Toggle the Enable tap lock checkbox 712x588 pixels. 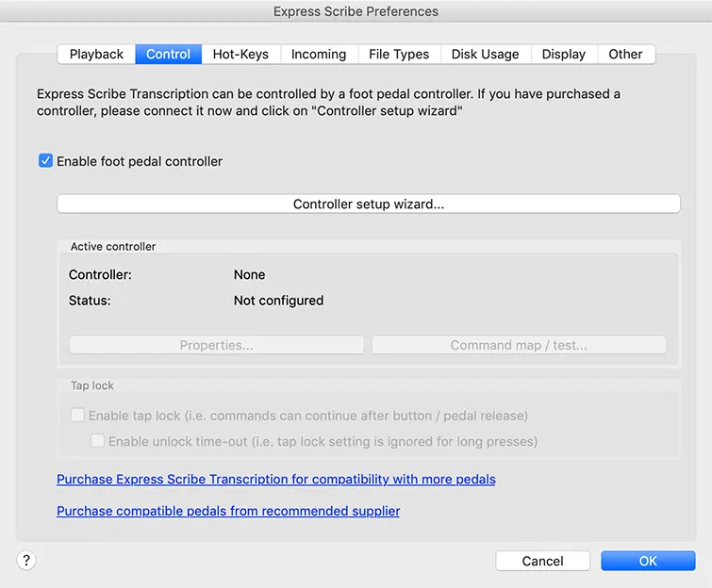tap(77, 415)
